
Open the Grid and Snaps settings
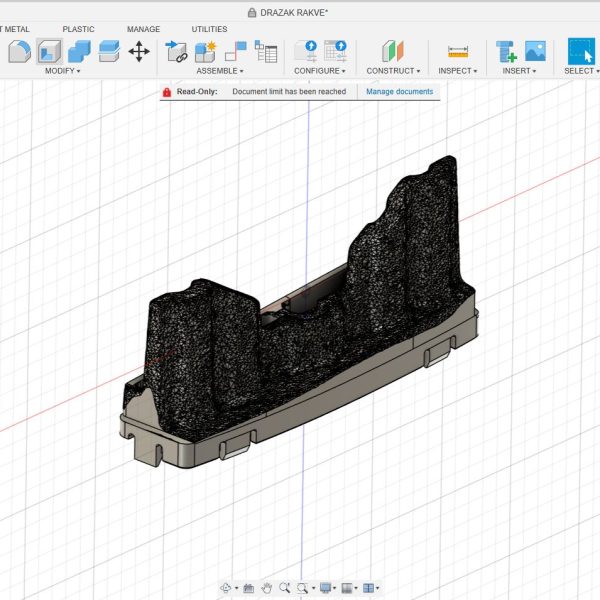coord(349,588)
